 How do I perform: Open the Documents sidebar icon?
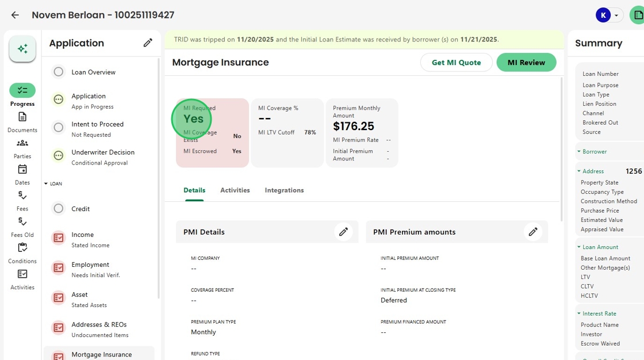click(x=22, y=117)
